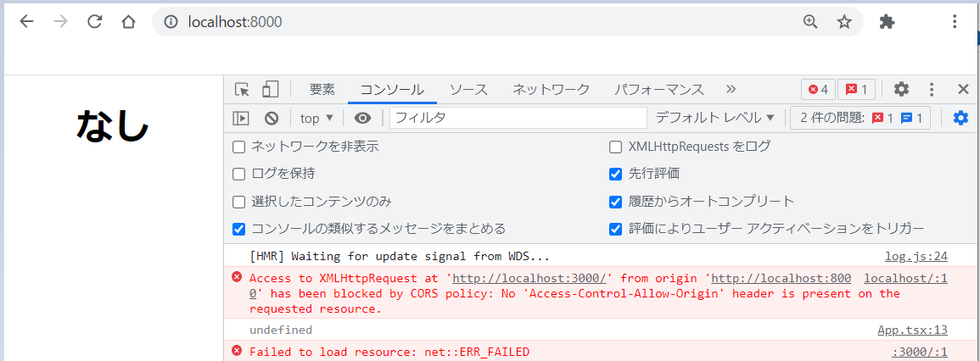Open the 2 件の問題 issues button
This screenshot has height=361, width=980.
point(860,118)
